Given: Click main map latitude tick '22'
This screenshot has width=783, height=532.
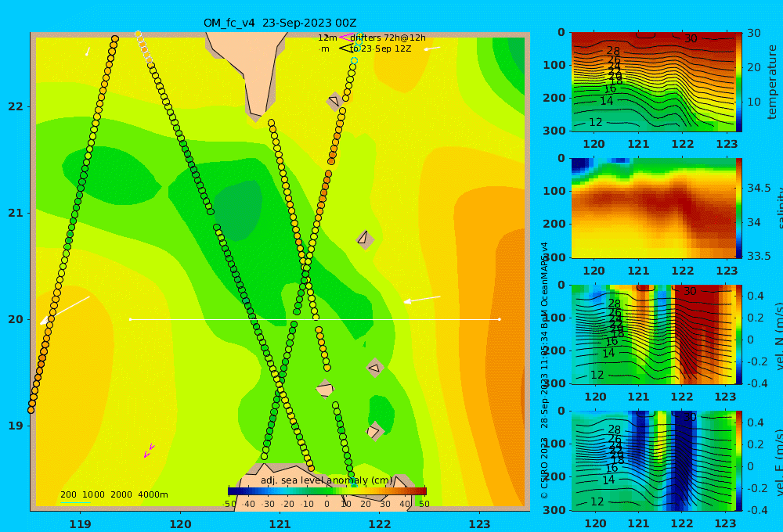Looking at the screenshot, I should click(16, 106).
